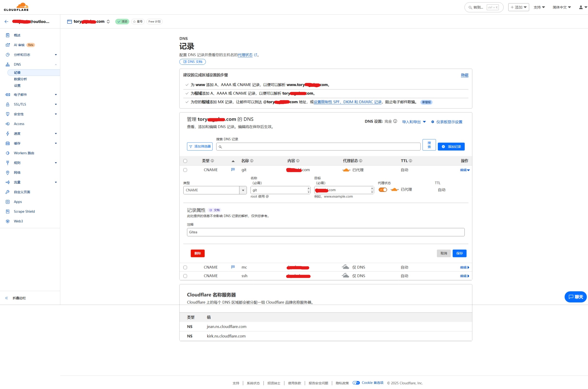Click the back arrow beside account email

point(7,22)
